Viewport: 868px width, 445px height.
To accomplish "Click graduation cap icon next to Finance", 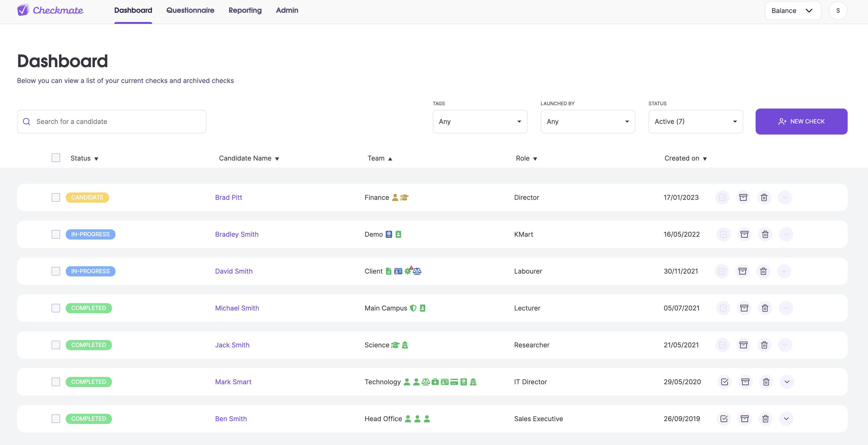I will click(x=404, y=198).
